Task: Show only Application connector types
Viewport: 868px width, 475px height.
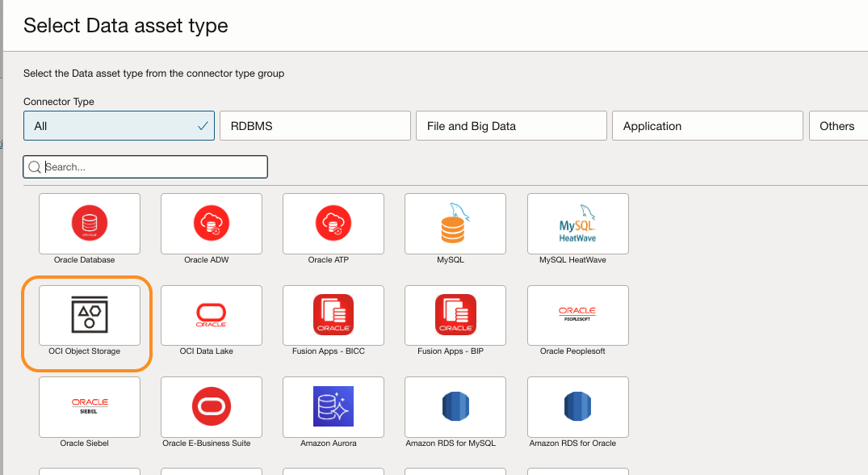Action: 707,126
